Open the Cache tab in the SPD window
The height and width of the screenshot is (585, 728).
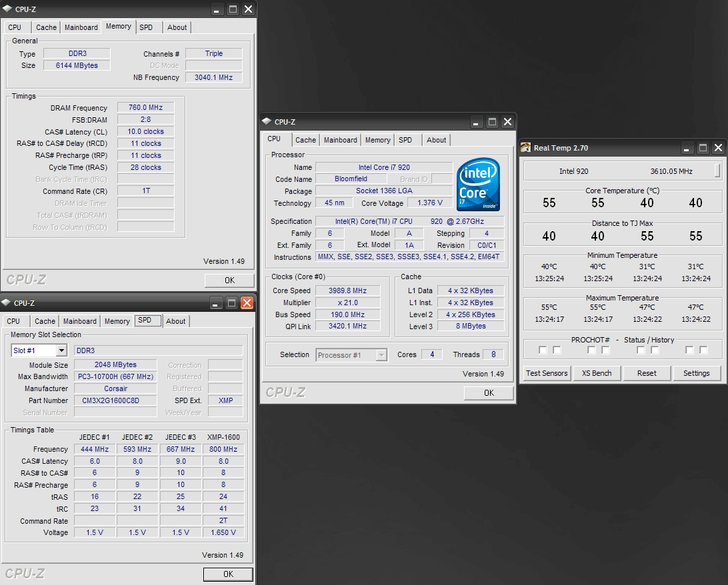45,321
